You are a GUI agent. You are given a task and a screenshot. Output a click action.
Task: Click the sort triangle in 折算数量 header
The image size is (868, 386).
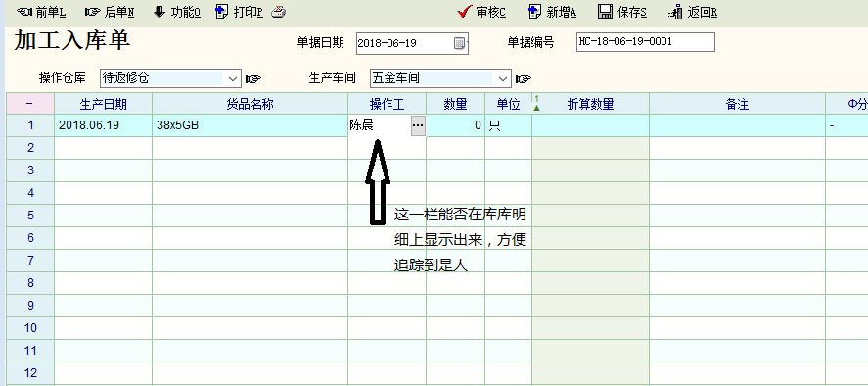click(536, 107)
